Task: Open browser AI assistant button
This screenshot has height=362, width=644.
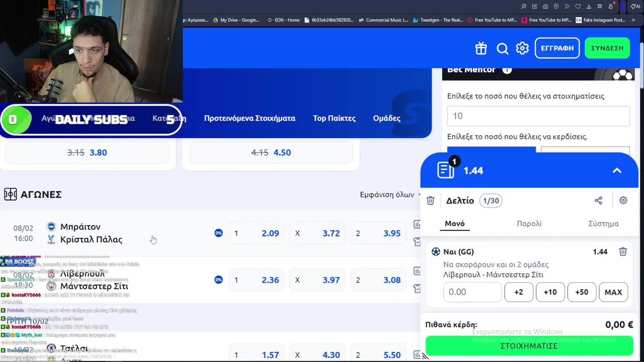Action: click(635, 6)
